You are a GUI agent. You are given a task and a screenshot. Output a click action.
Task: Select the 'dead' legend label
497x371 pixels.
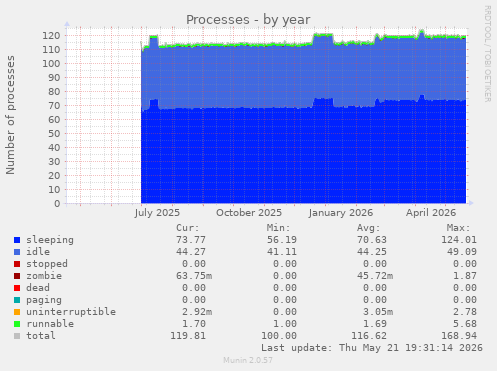click(x=38, y=288)
